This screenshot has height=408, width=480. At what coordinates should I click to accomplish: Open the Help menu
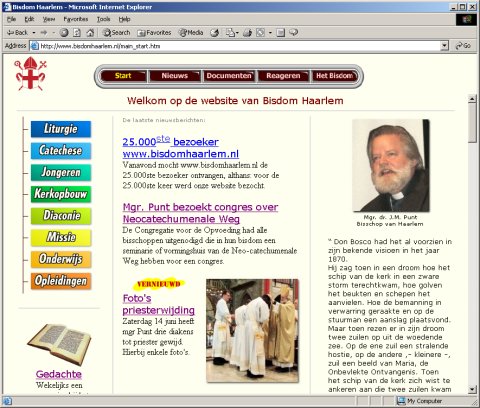click(124, 19)
